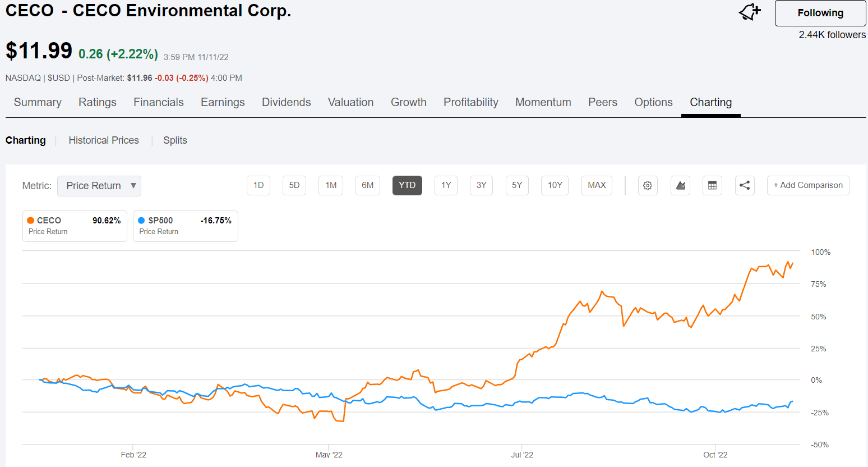Click the orange CECO color dot
Image resolution: width=868 pixels, height=467 pixels.
point(31,221)
